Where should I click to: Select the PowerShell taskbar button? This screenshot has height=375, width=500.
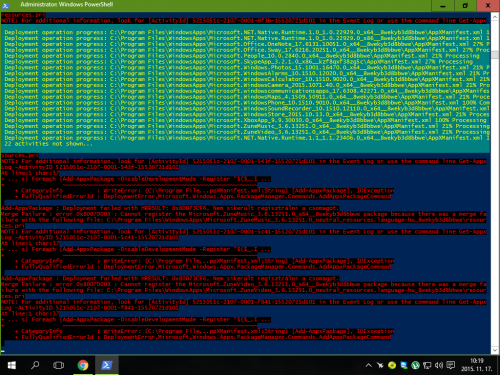(x=107, y=365)
